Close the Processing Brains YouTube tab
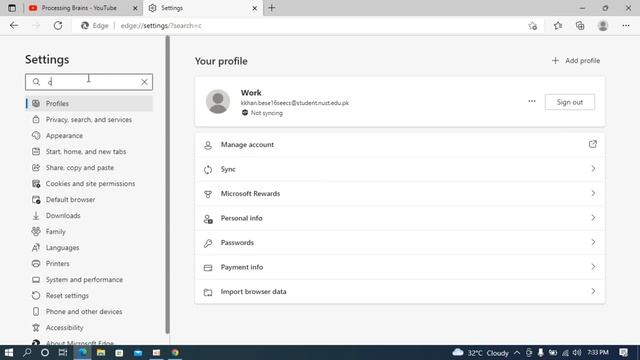Image resolution: width=640 pixels, height=360 pixels. (136, 8)
